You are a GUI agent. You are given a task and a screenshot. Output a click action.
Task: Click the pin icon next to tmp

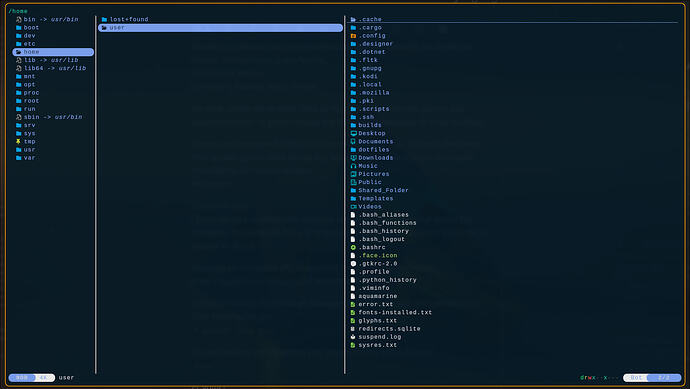(x=18, y=142)
